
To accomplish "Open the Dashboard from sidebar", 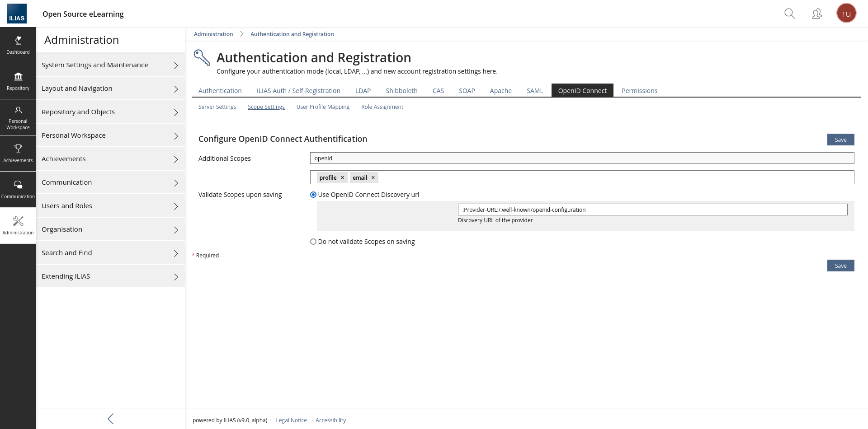I will pos(18,45).
